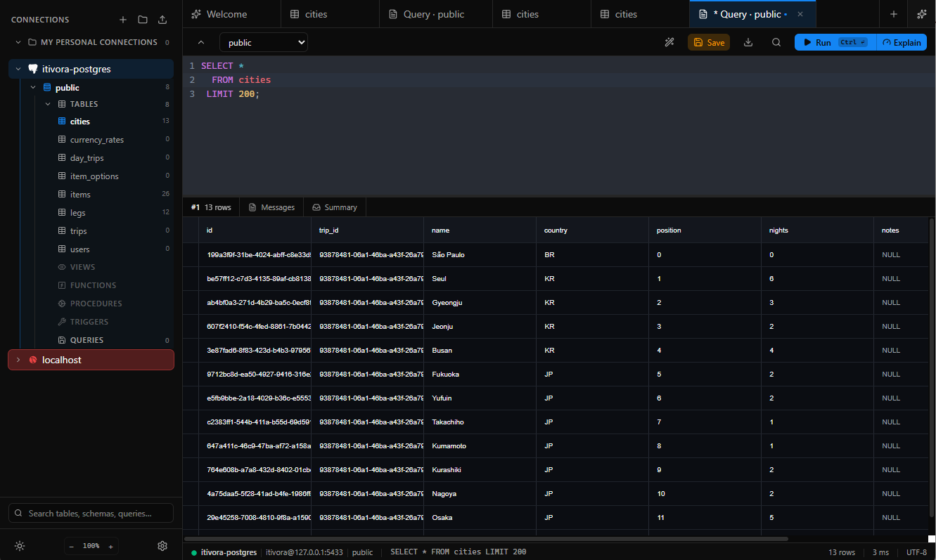This screenshot has width=936, height=560.
Task: Collapse the TABLES tree node
Action: (47, 103)
